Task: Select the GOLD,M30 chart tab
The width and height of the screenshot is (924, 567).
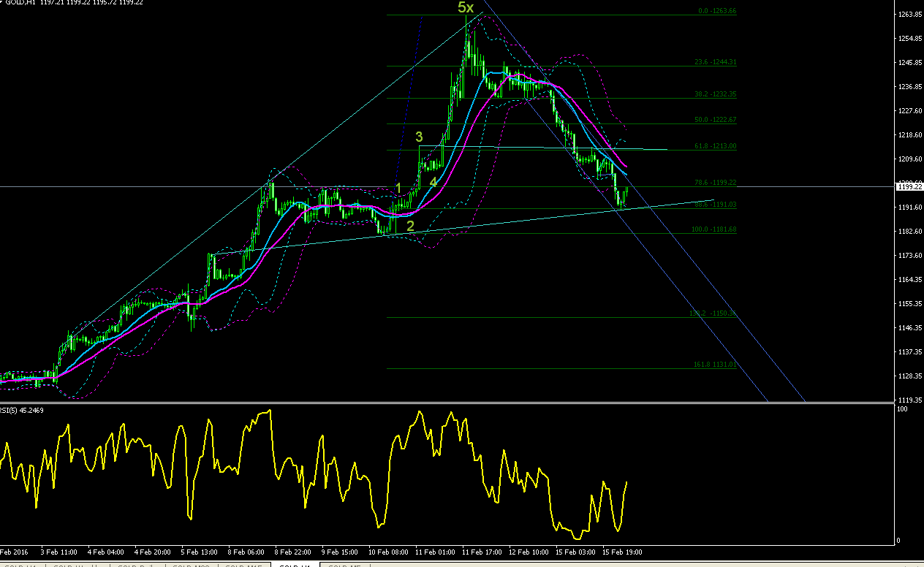Action: 192,565
